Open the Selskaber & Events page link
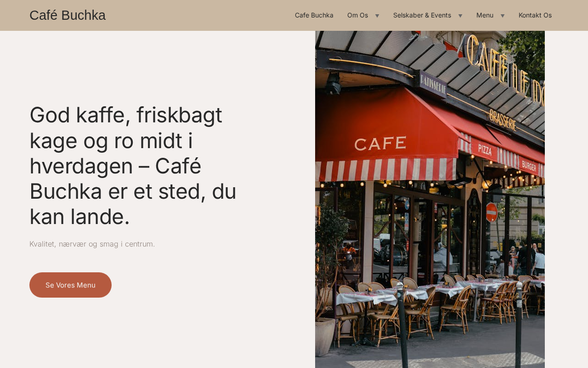This screenshot has height=368, width=588. (422, 15)
